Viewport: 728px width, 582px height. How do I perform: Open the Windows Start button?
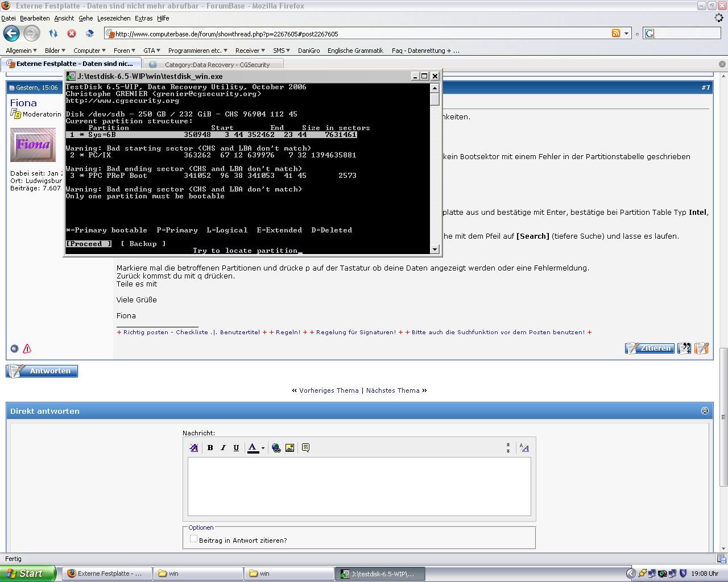click(28, 573)
